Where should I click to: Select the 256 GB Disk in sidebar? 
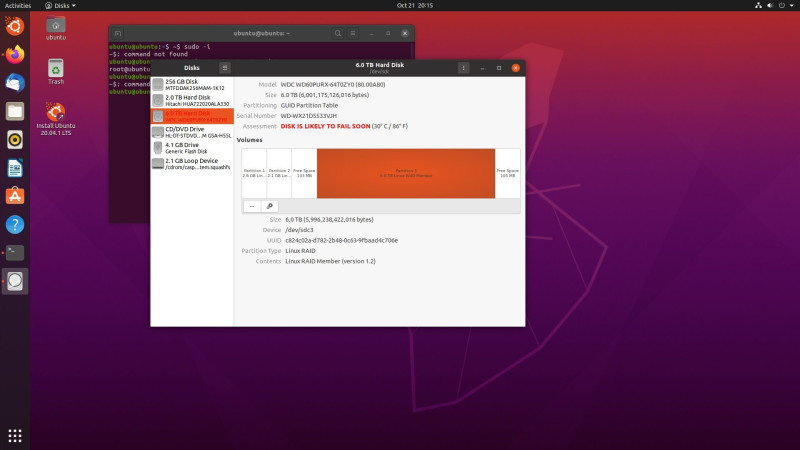[x=192, y=85]
